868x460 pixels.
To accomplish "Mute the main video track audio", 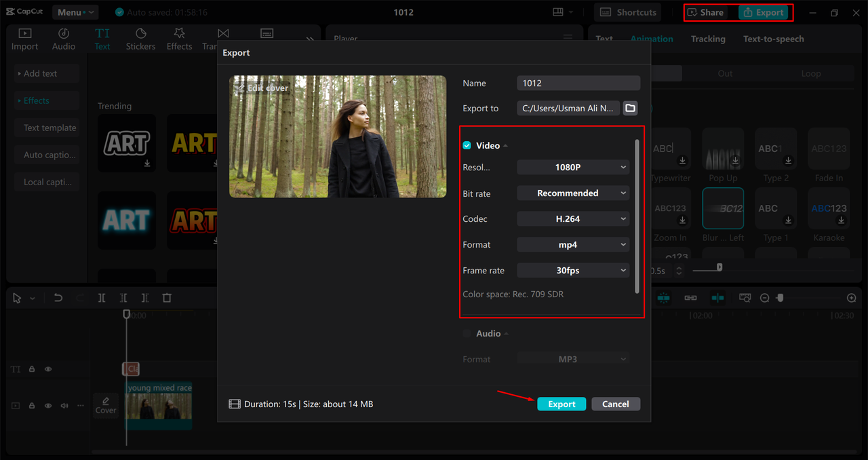I will pyautogui.click(x=64, y=406).
